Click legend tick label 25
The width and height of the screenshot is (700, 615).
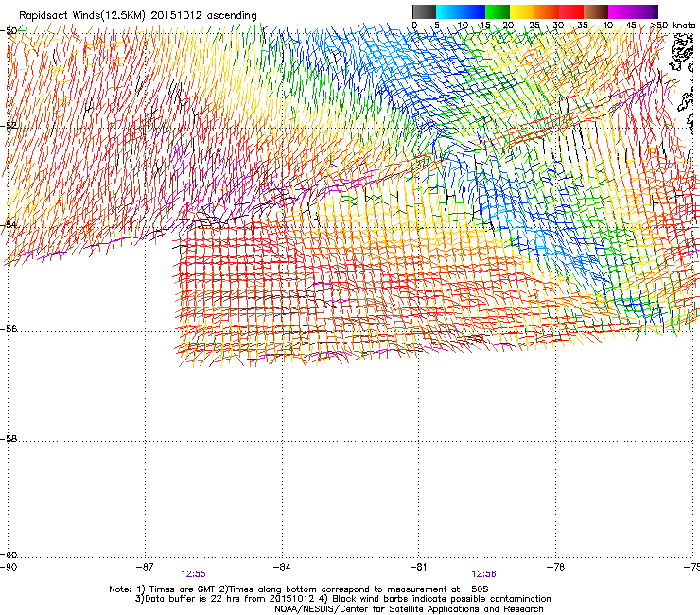point(534,26)
